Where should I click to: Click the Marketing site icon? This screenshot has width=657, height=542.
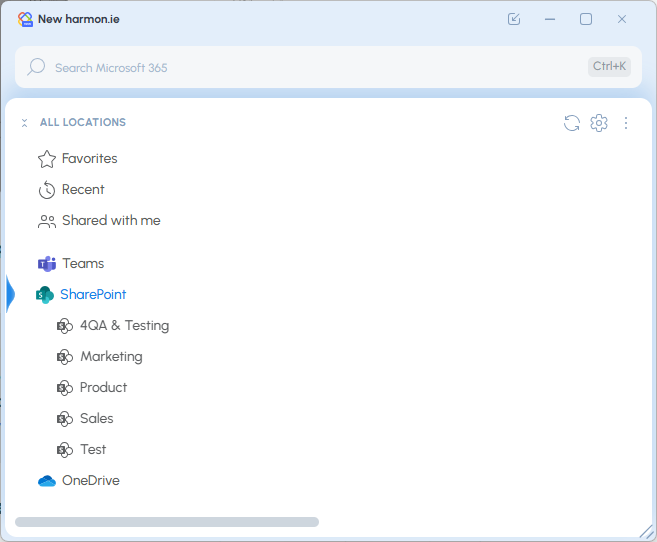click(65, 357)
